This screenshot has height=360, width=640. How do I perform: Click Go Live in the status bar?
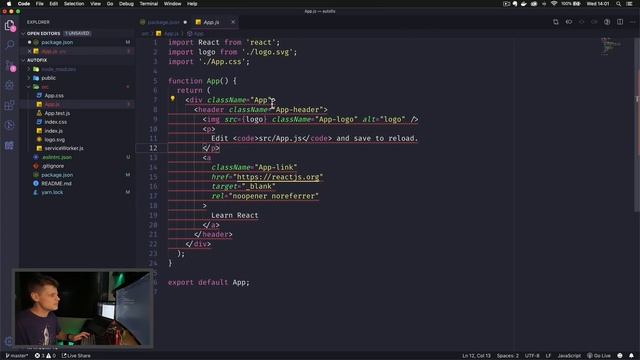click(599, 356)
